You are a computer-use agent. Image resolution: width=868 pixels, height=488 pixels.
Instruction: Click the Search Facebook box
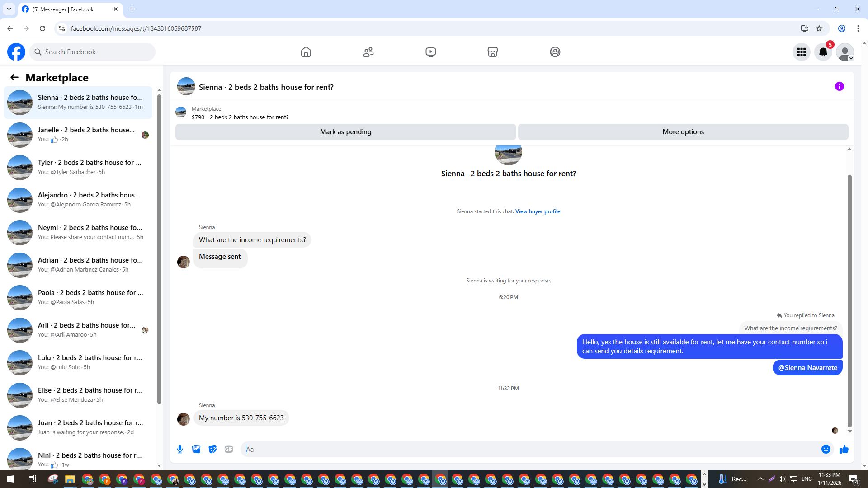(x=92, y=52)
